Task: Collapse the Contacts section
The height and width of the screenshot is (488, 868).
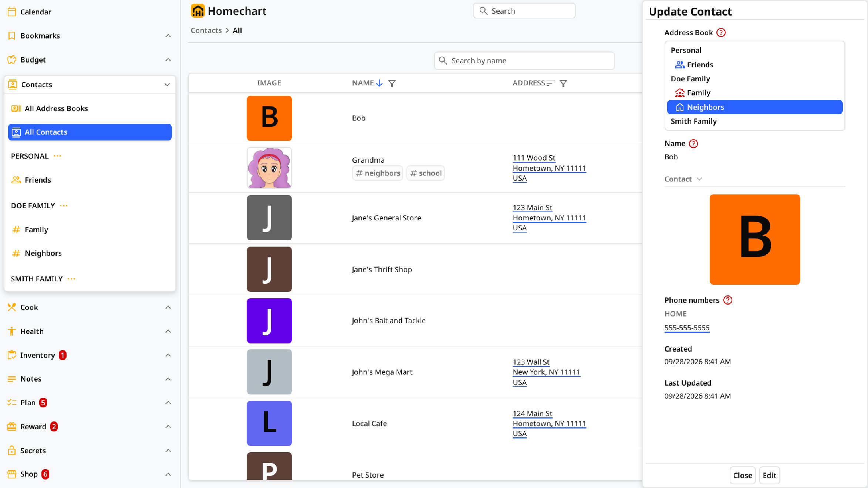Action: tap(167, 85)
